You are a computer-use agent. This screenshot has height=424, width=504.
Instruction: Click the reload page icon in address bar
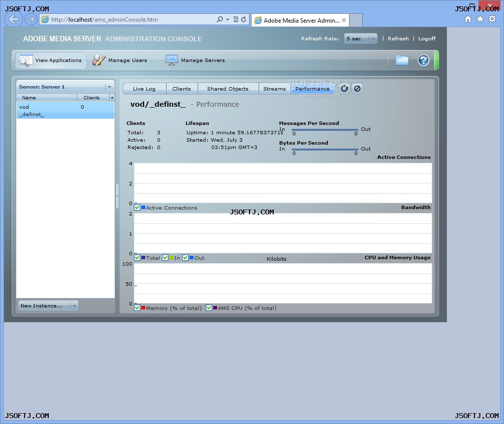244,19
